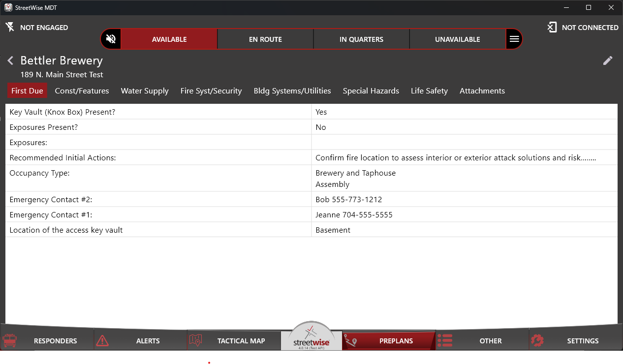Viewport: 623px width, 364px height.
Task: Set status to In Quarters
Action: pyautogui.click(x=361, y=39)
